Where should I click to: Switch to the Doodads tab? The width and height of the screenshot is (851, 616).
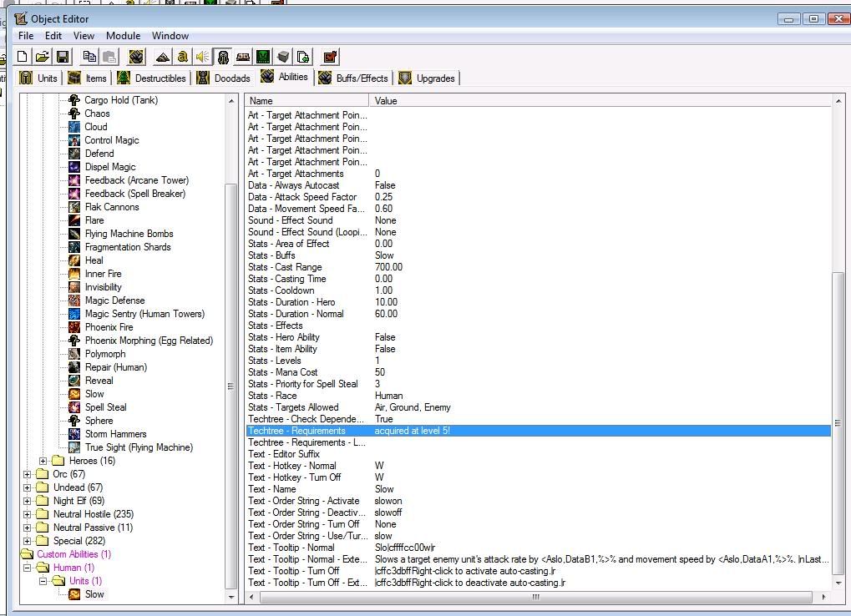point(224,78)
